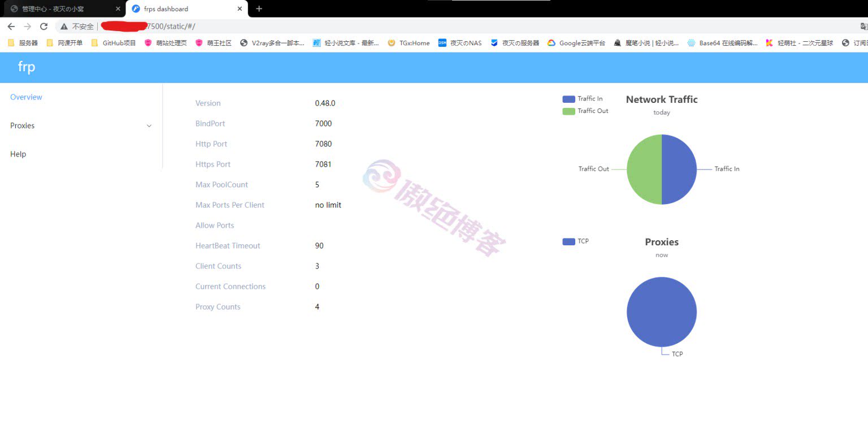Click the frp logo in the header
The height and width of the screenshot is (425, 868).
click(x=27, y=67)
